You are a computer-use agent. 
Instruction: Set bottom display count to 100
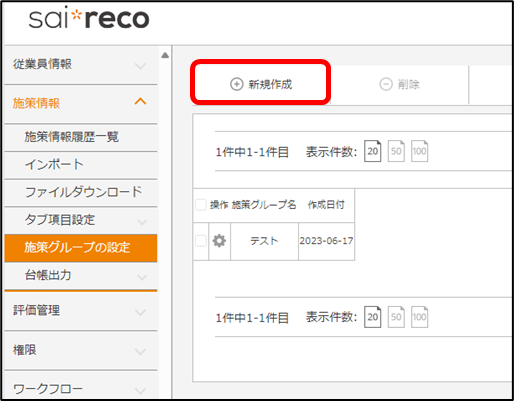(419, 317)
